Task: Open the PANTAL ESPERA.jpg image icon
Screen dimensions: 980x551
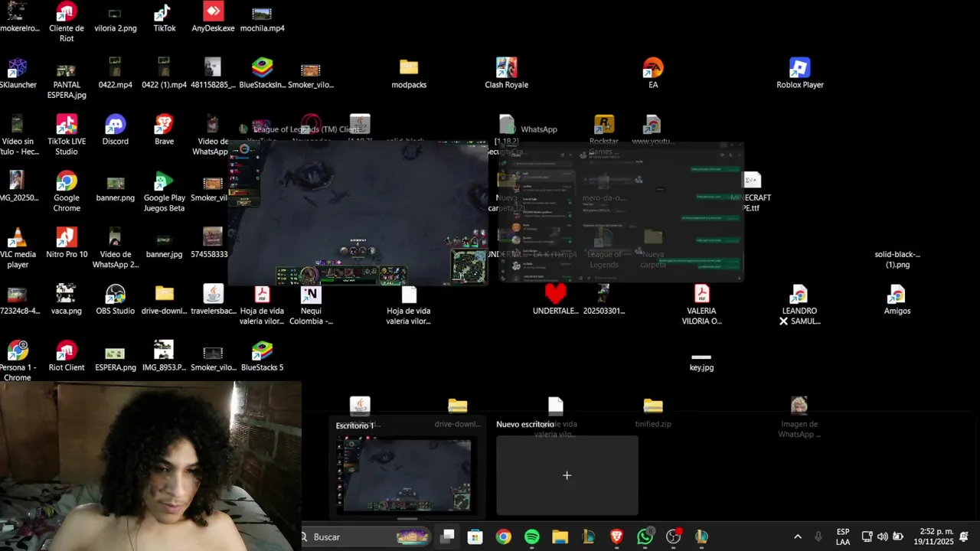Action: click(x=67, y=79)
